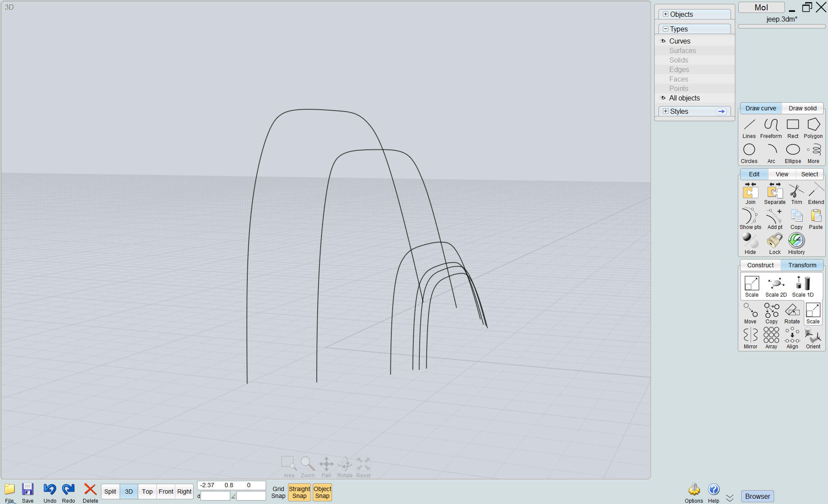Collapse the Types section

665,29
